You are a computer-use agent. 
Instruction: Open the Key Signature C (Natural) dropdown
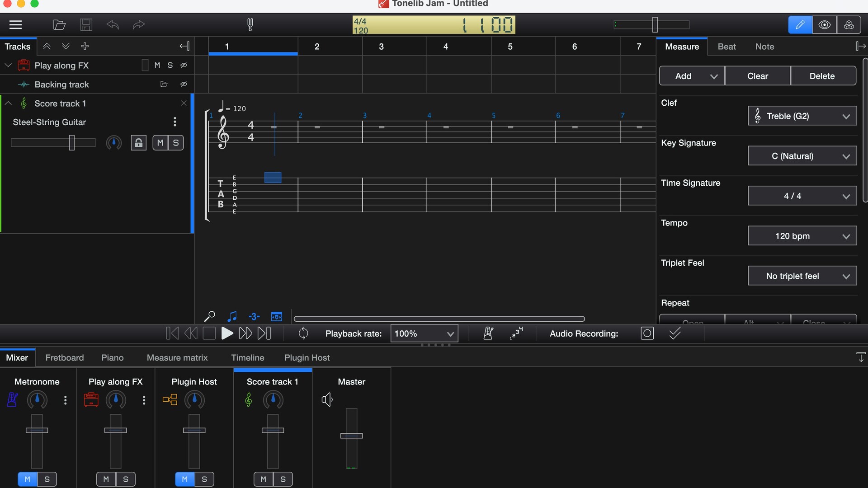click(x=802, y=156)
